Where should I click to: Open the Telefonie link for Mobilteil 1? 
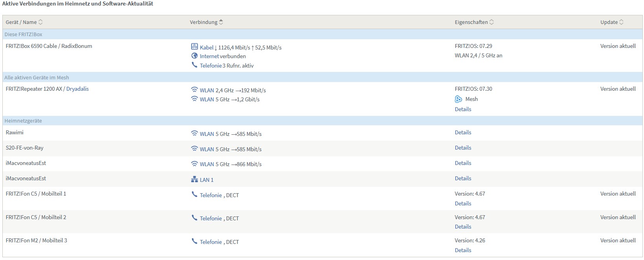211,195
